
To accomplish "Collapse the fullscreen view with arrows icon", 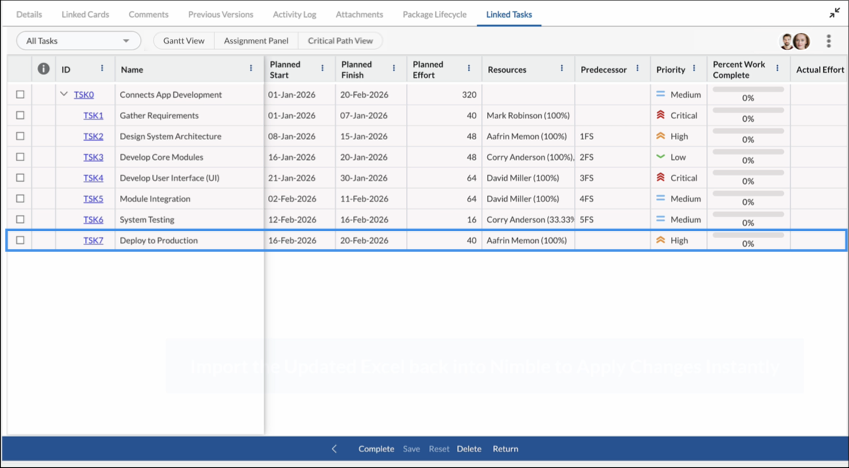I will 834,14.
